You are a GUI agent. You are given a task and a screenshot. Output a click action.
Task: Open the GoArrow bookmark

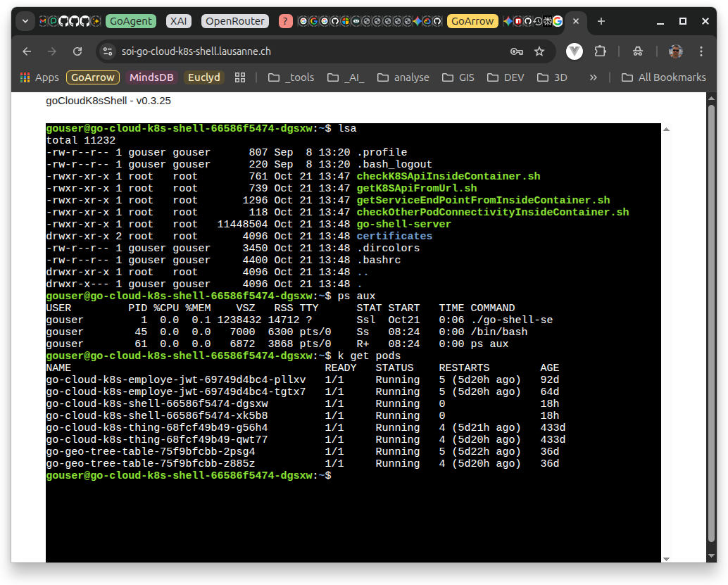point(93,77)
